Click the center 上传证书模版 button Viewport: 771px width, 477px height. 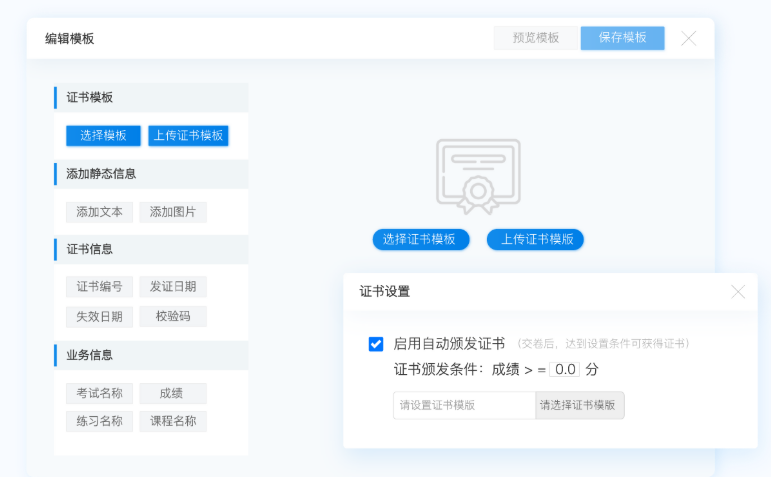[x=535, y=239]
